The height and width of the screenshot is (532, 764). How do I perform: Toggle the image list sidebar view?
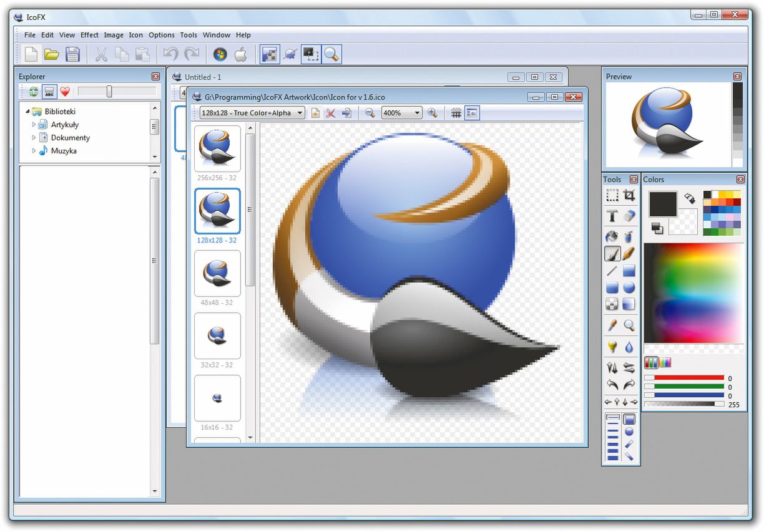(x=472, y=113)
